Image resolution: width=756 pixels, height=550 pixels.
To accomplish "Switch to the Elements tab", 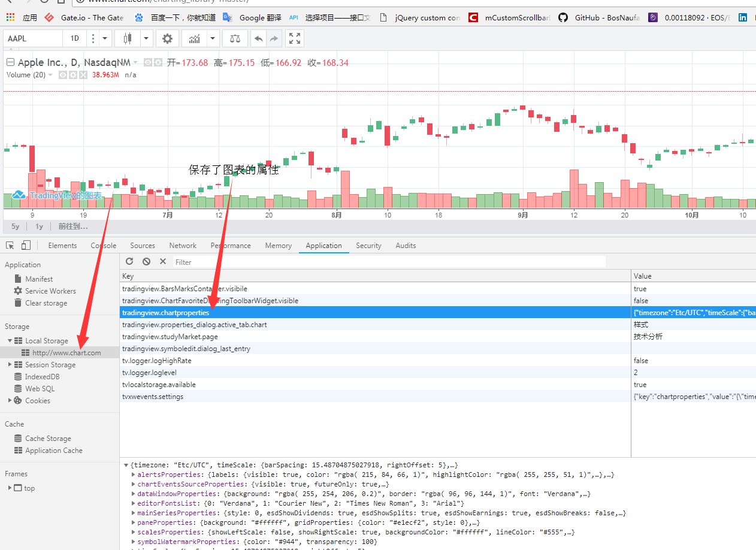I will [x=62, y=246].
